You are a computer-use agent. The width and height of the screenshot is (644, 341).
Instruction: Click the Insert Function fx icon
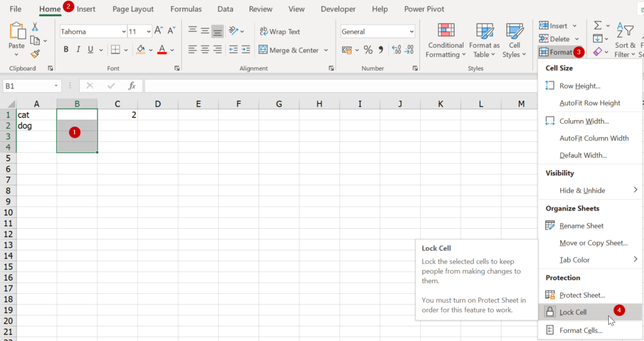[x=132, y=86]
